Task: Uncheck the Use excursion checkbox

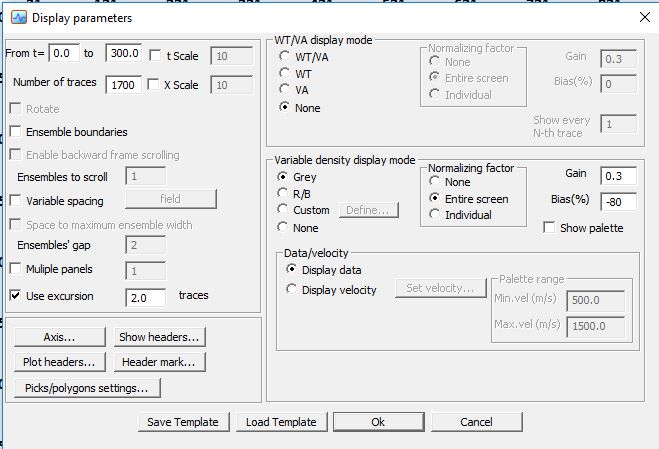Action: click(x=16, y=295)
